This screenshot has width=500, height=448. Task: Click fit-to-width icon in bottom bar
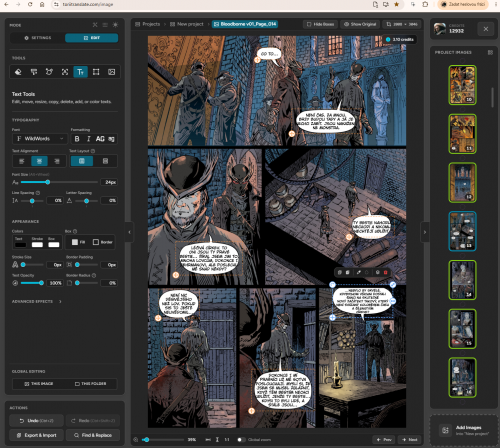[208, 440]
